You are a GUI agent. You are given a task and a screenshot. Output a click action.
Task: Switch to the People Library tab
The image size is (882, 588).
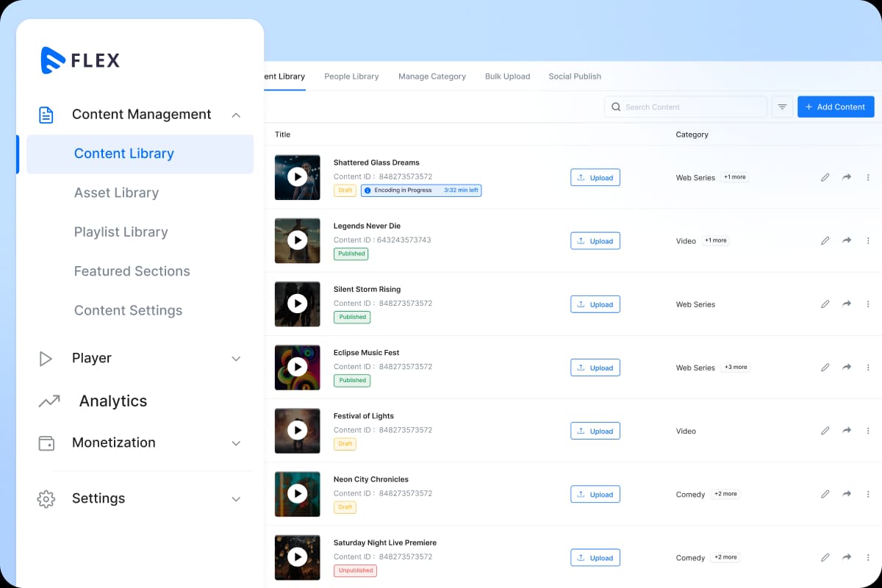tap(351, 76)
